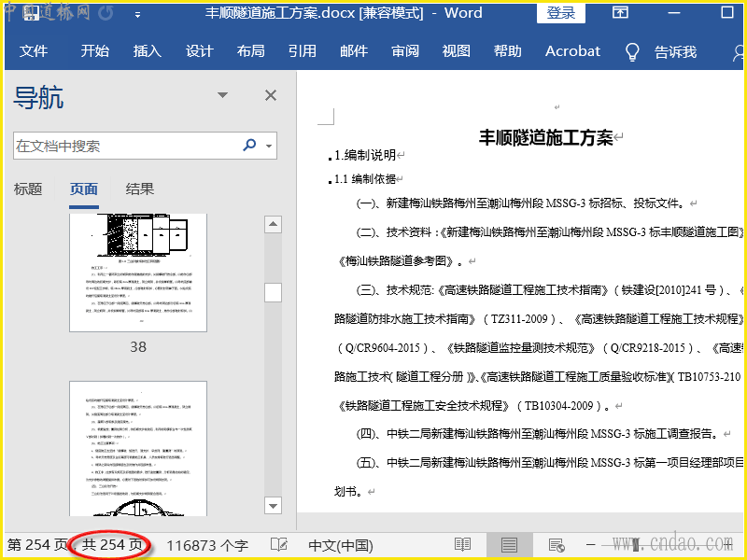Select the 设计 ribbon tab
The image size is (747, 560).
pyautogui.click(x=199, y=51)
